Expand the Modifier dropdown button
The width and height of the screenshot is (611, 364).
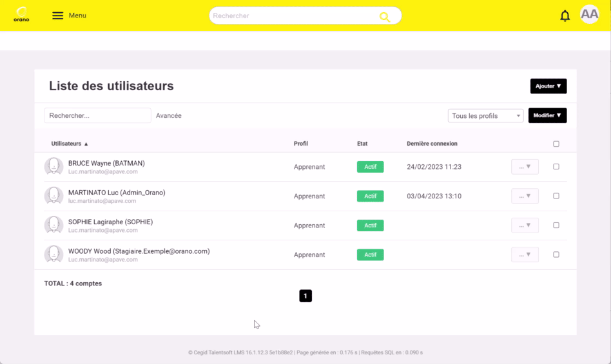point(547,116)
